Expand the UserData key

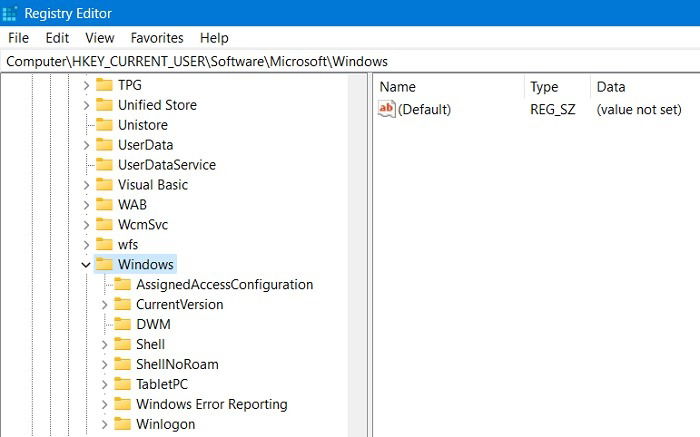click(86, 145)
